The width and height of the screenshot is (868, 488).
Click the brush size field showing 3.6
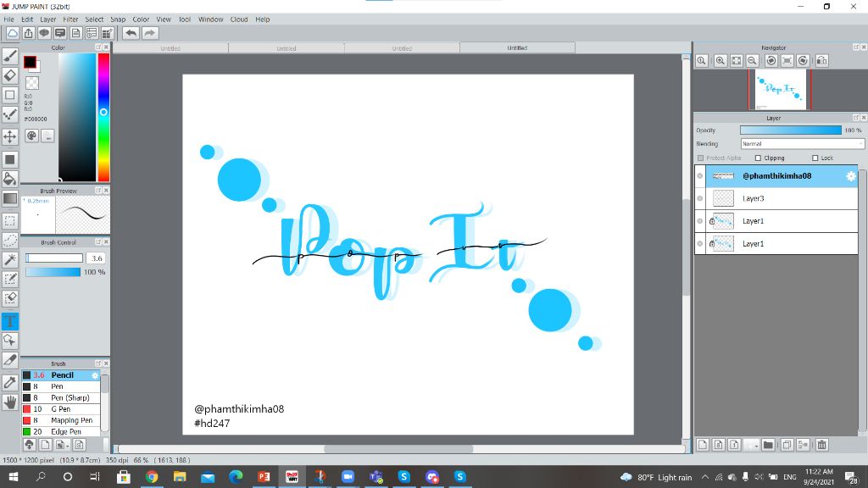tap(97, 258)
